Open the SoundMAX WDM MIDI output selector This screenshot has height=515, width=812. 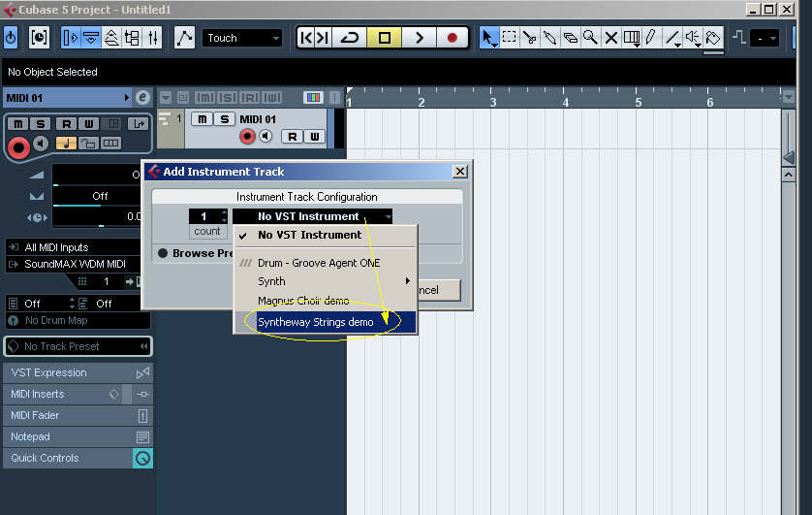pyautogui.click(x=74, y=264)
